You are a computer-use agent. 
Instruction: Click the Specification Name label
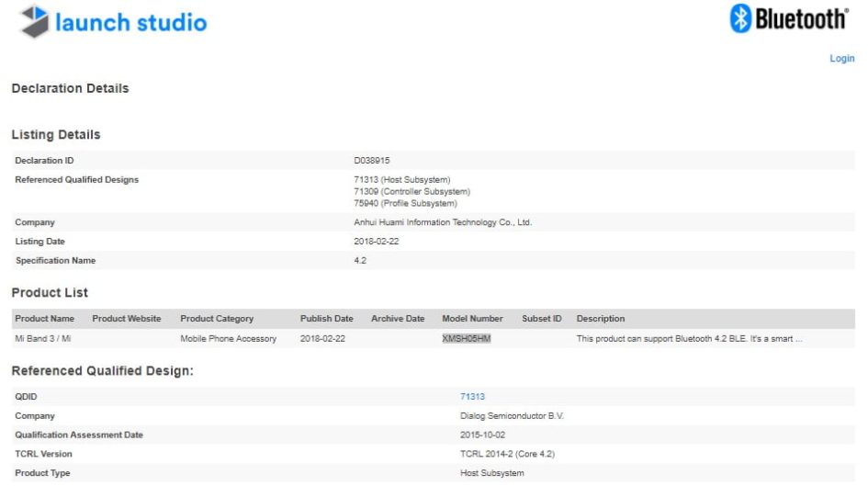(x=55, y=260)
